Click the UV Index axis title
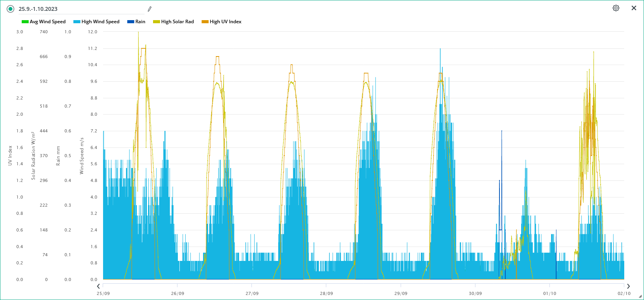Image resolution: width=644 pixels, height=300 pixels. coord(10,156)
